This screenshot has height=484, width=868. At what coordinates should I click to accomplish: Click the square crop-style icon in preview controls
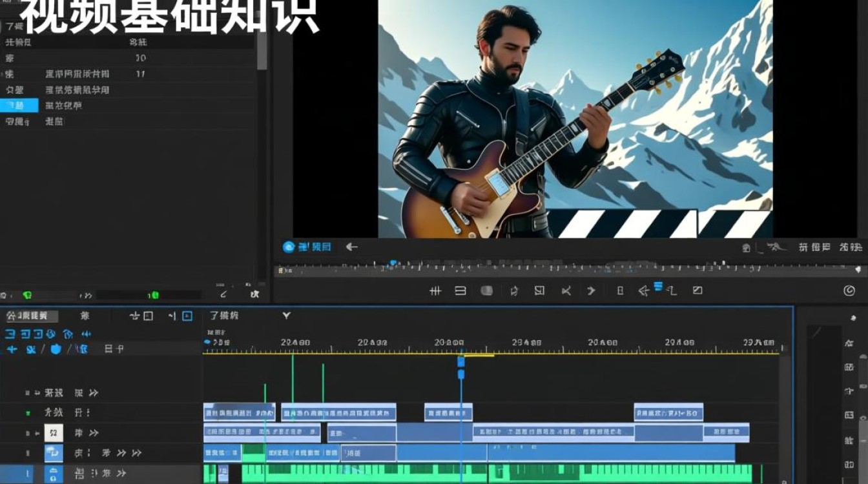point(539,291)
